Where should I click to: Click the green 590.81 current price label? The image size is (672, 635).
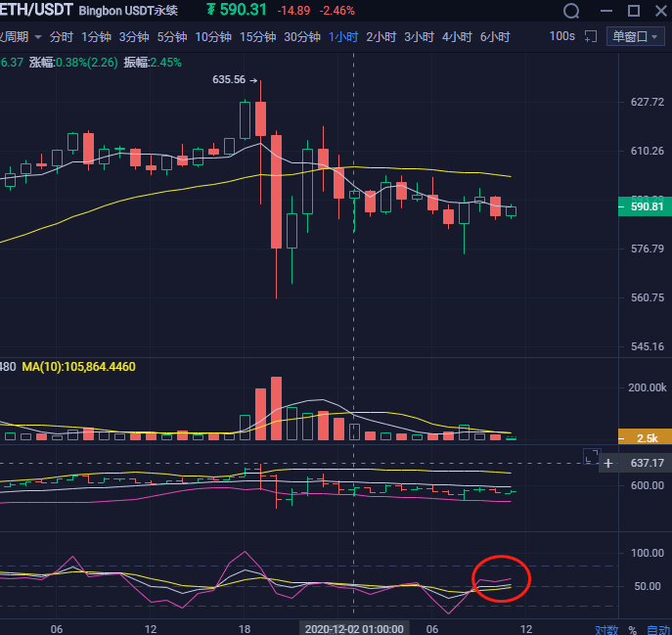pos(645,206)
